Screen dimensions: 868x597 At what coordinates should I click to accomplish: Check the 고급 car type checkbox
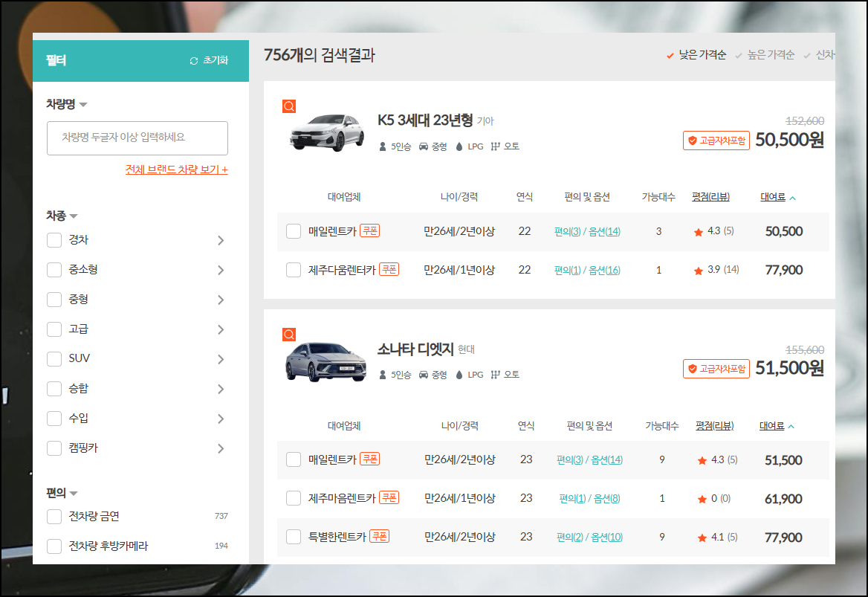(54, 329)
